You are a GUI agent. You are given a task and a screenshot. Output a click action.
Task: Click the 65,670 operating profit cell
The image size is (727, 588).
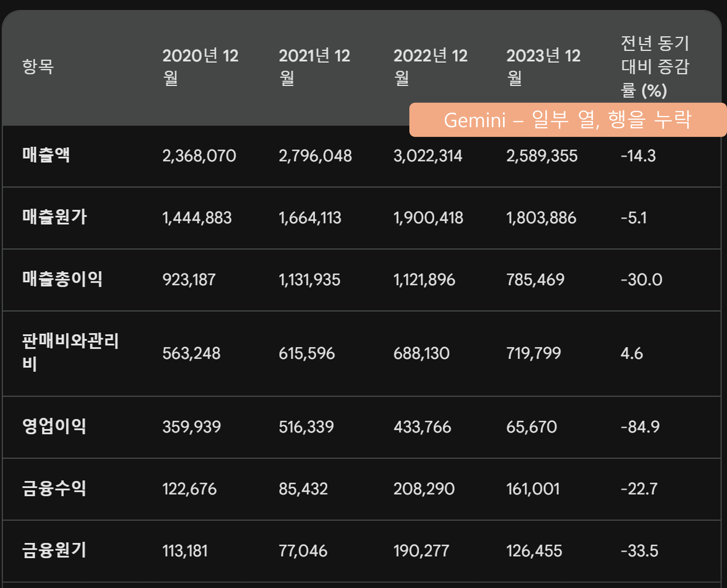coord(531,427)
